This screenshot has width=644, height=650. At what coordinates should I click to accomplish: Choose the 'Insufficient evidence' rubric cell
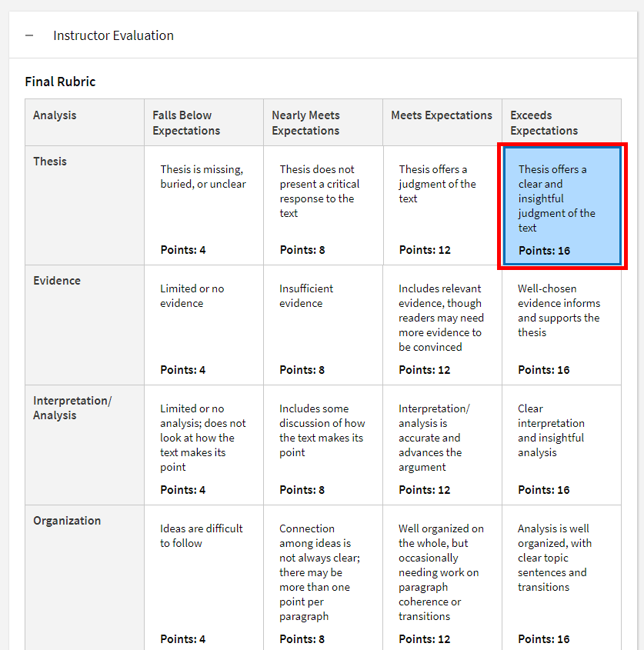[323, 325]
